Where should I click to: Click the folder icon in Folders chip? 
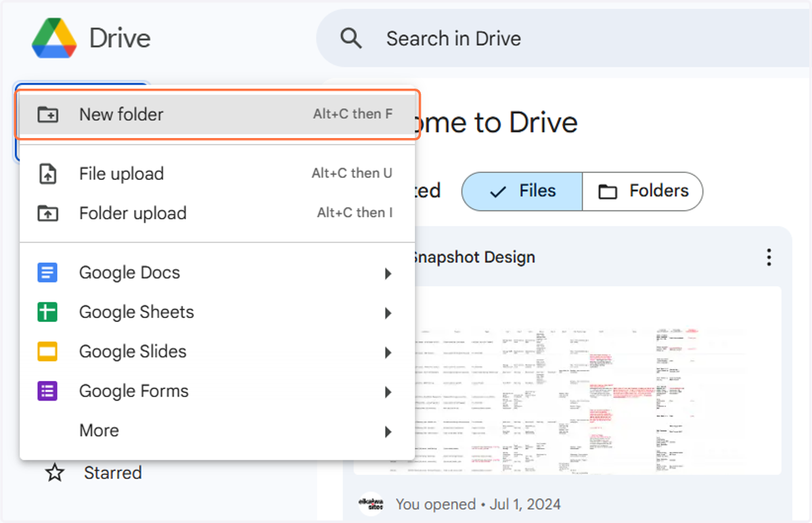pyautogui.click(x=608, y=192)
